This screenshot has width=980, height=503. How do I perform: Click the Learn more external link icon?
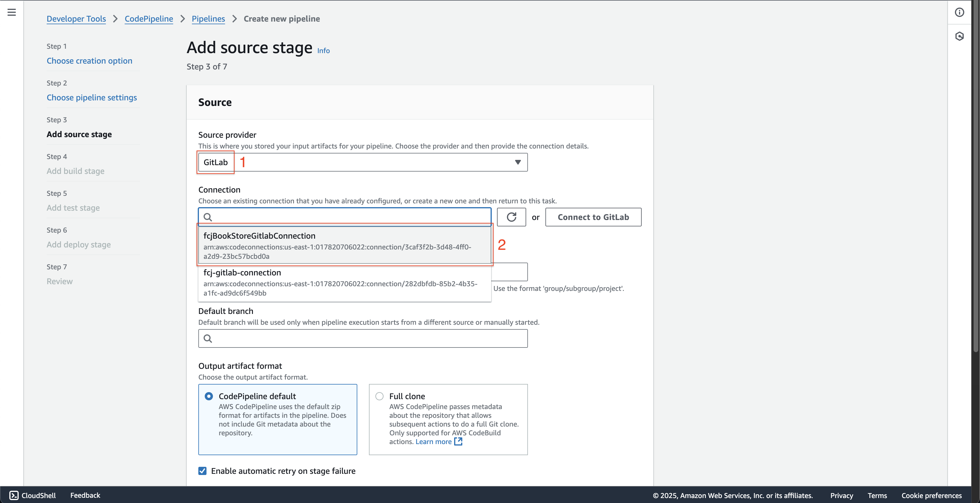(x=459, y=441)
